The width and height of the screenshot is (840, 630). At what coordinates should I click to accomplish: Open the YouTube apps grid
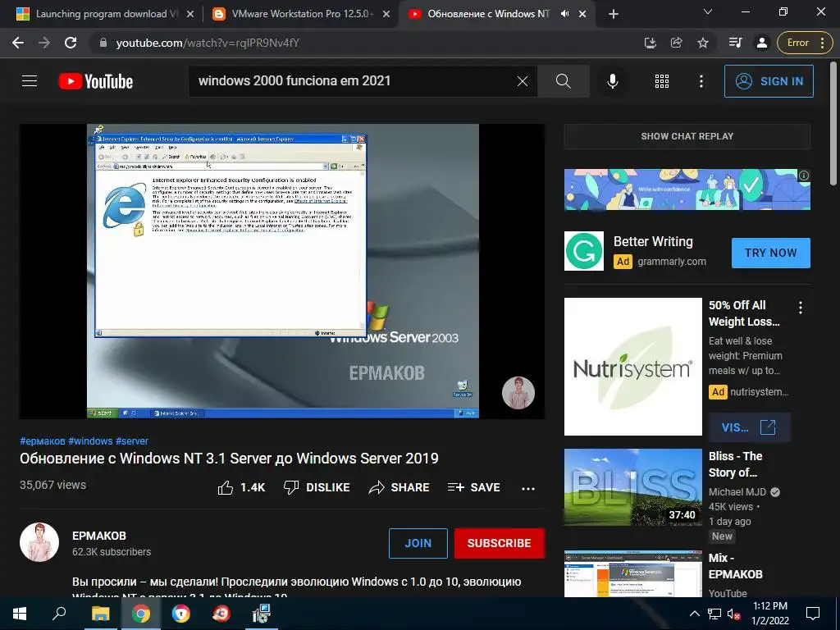(x=662, y=81)
